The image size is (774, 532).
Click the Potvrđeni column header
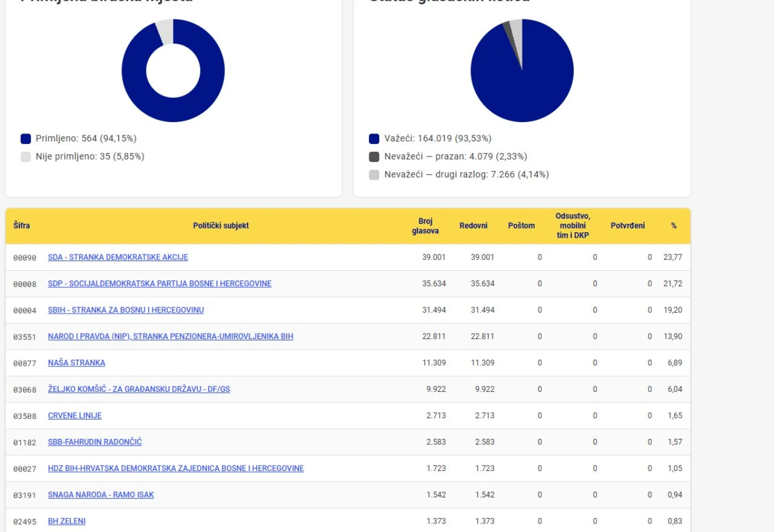628,226
